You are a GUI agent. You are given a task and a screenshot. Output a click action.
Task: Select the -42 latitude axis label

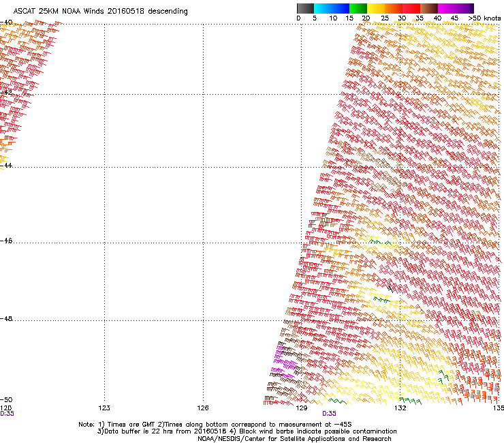point(6,92)
